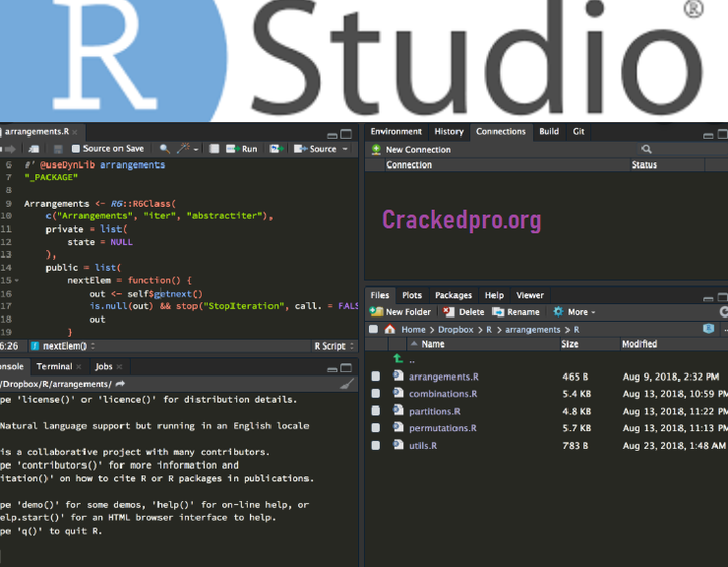Check the box next to utils.R
Screen dimensions: 728x567
[376, 445]
